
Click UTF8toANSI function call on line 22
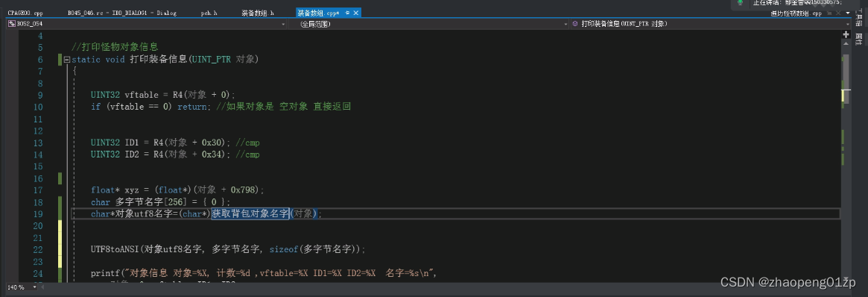(x=228, y=249)
